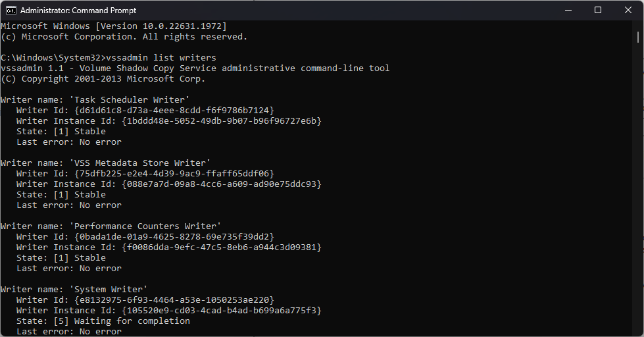Click the 'vssadmin 1.1' tool description line

[x=195, y=68]
